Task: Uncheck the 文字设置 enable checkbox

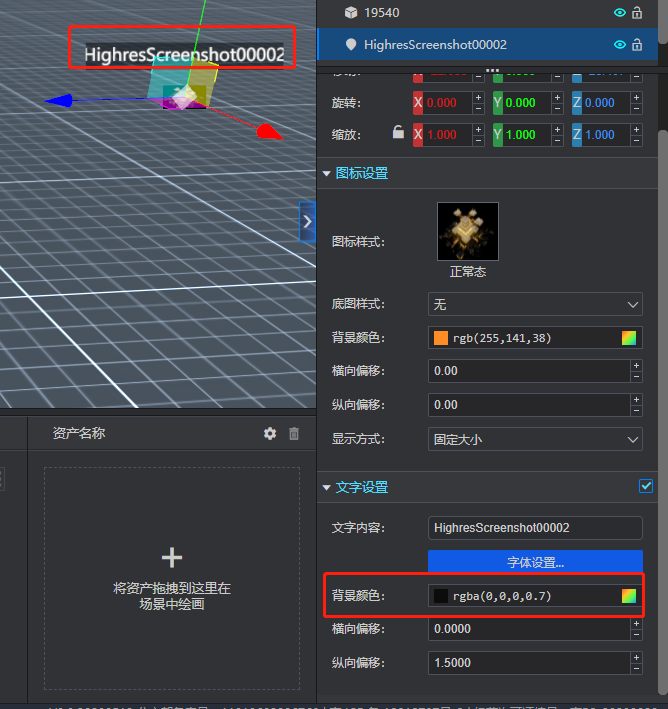Action: [646, 486]
